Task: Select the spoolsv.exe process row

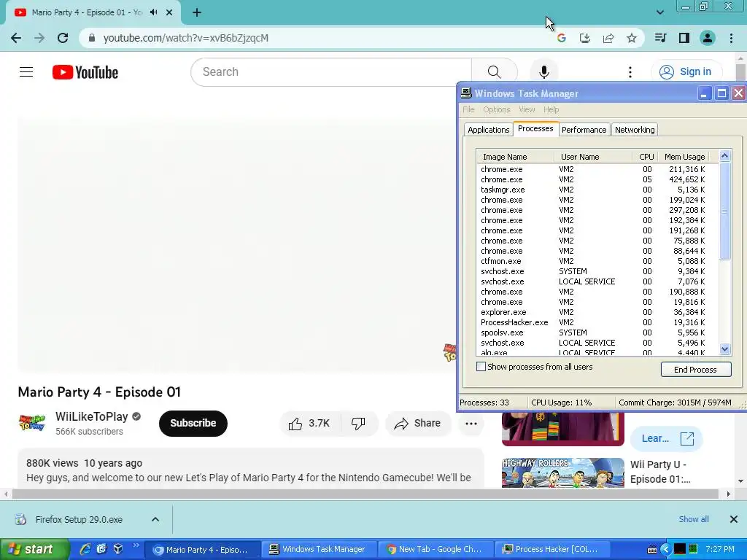Action: pos(597,332)
